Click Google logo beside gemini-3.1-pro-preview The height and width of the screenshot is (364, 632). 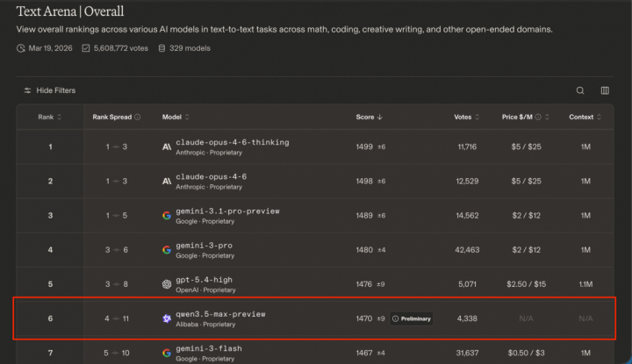167,216
